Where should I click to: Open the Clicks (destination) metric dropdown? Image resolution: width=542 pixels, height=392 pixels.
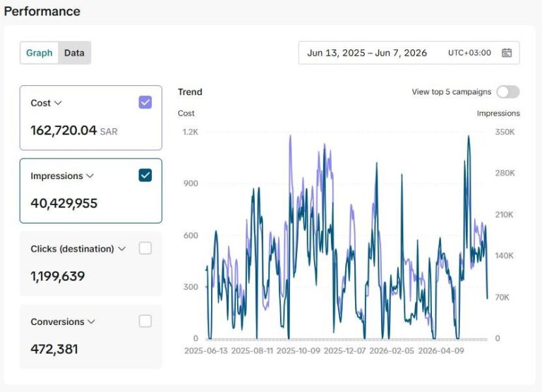click(78, 249)
